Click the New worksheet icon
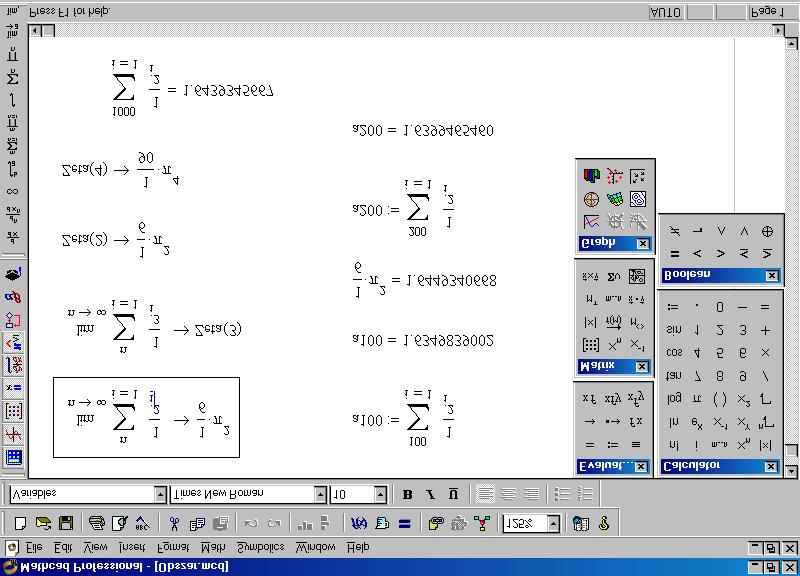Viewport: 800px width, 576px height. [x=20, y=523]
